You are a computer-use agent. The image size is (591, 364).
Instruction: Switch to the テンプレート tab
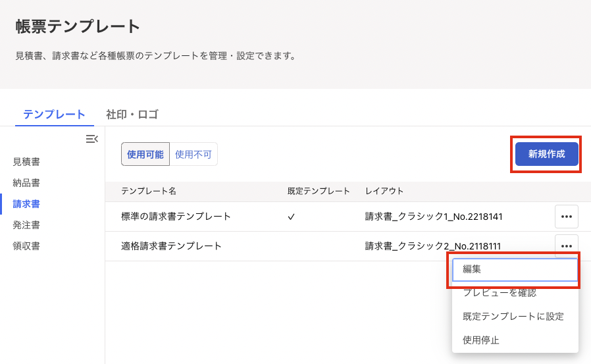54,114
